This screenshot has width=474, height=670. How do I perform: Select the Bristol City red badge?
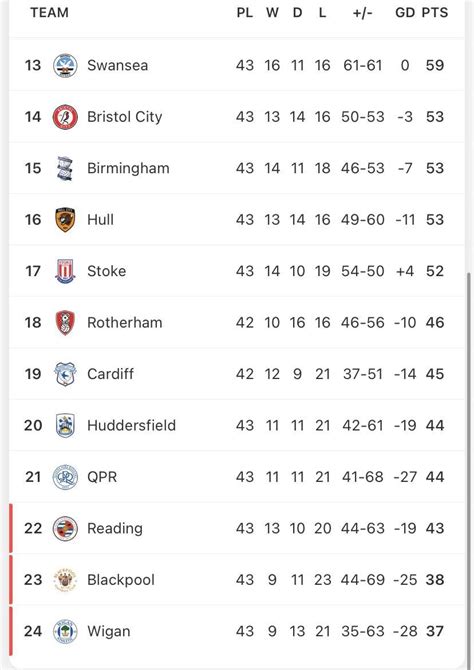click(65, 117)
